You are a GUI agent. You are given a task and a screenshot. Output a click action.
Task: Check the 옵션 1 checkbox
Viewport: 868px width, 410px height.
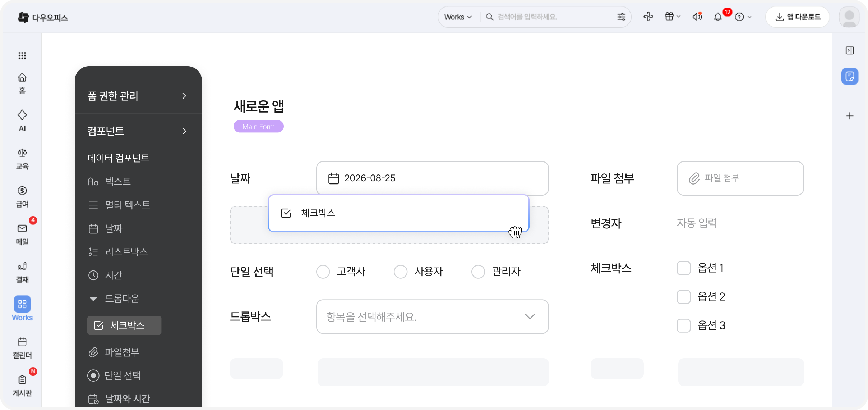coord(684,268)
